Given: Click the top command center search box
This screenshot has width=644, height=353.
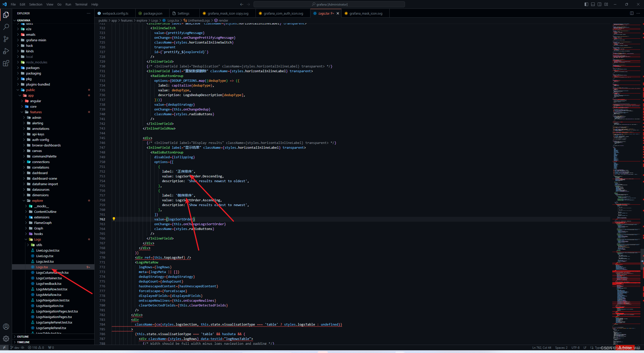Looking at the screenshot, I should pyautogui.click(x=329, y=4).
